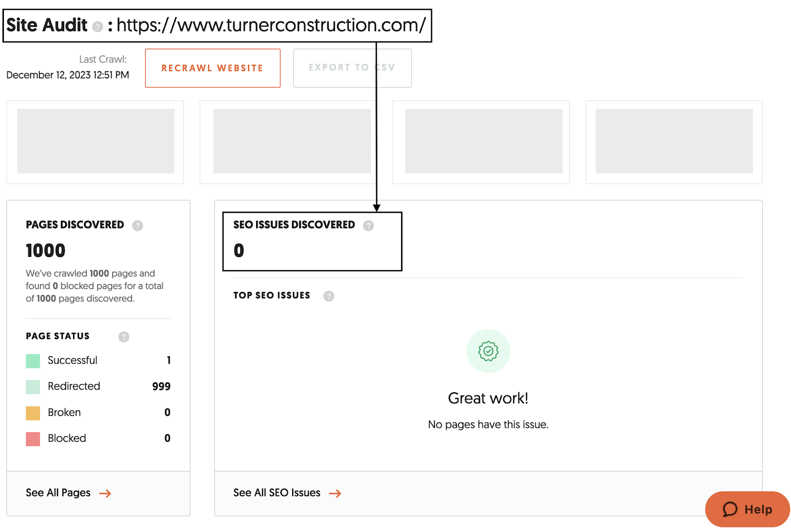791x532 pixels.
Task: Click arrow icon next to See All SEO Issues
Action: (x=335, y=493)
